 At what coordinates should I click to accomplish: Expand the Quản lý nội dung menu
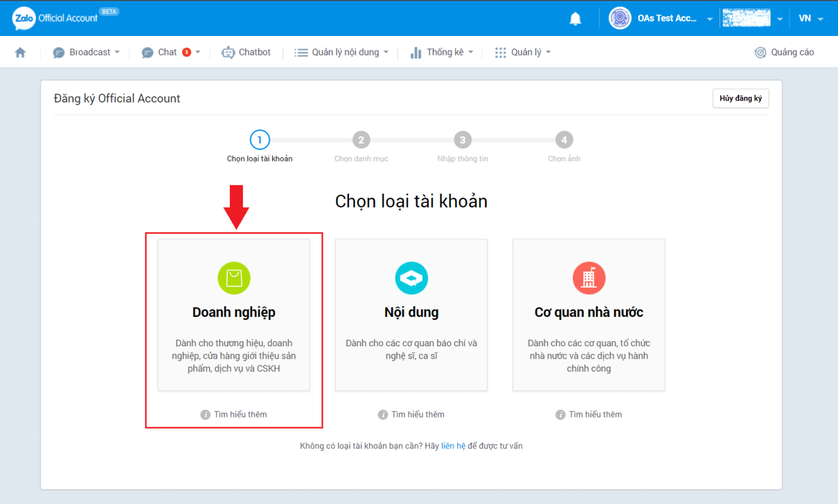(341, 52)
